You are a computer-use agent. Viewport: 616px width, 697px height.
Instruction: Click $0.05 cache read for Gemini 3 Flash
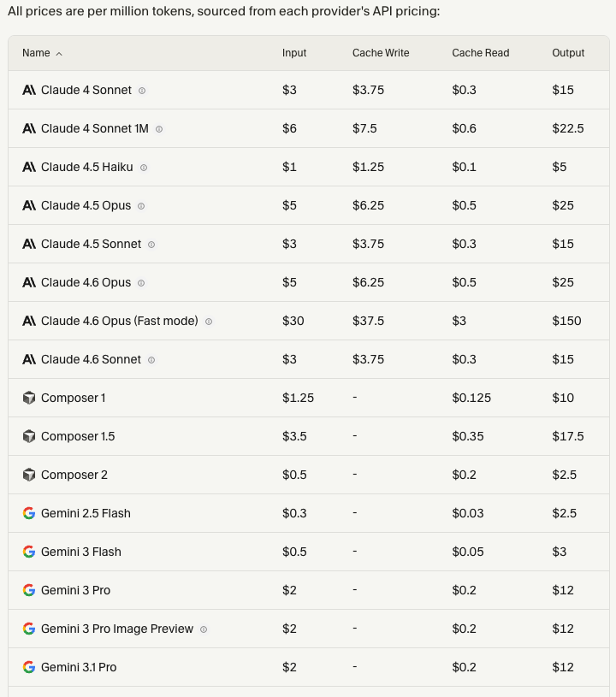pos(468,552)
